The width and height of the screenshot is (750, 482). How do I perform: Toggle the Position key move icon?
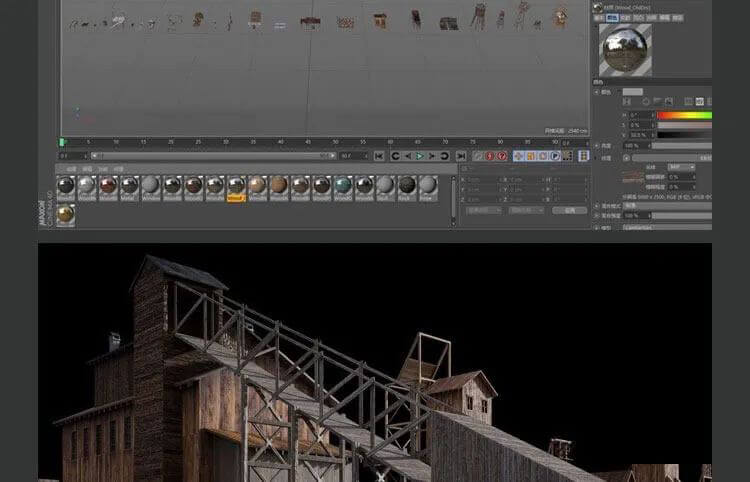519,156
